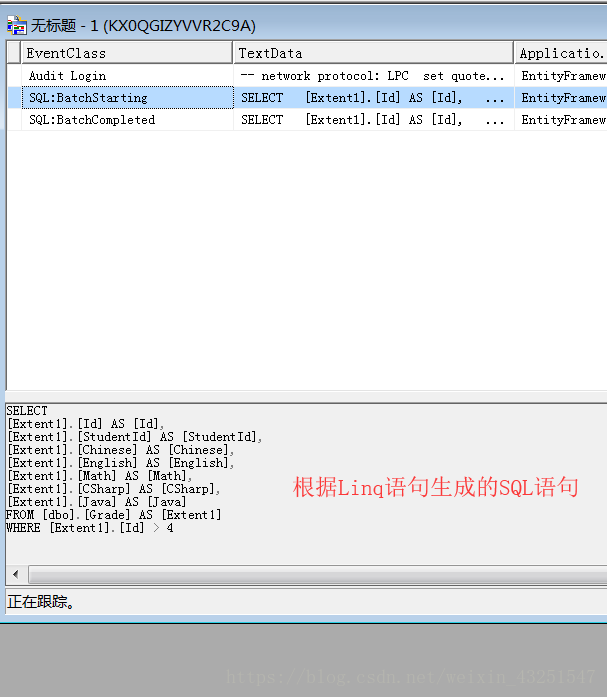Click the left scroll arrow in detail pane
Viewport: 607px width, 697px height.
point(16,574)
